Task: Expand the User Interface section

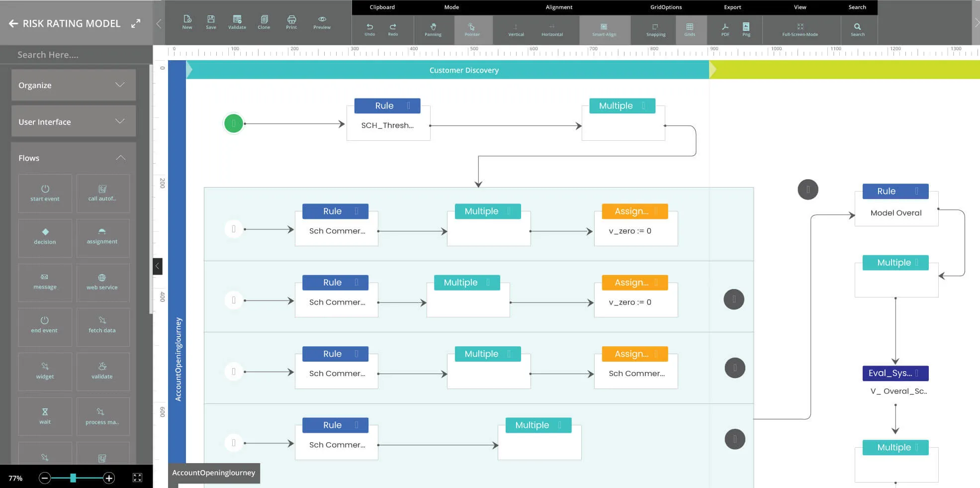Action: tap(73, 121)
